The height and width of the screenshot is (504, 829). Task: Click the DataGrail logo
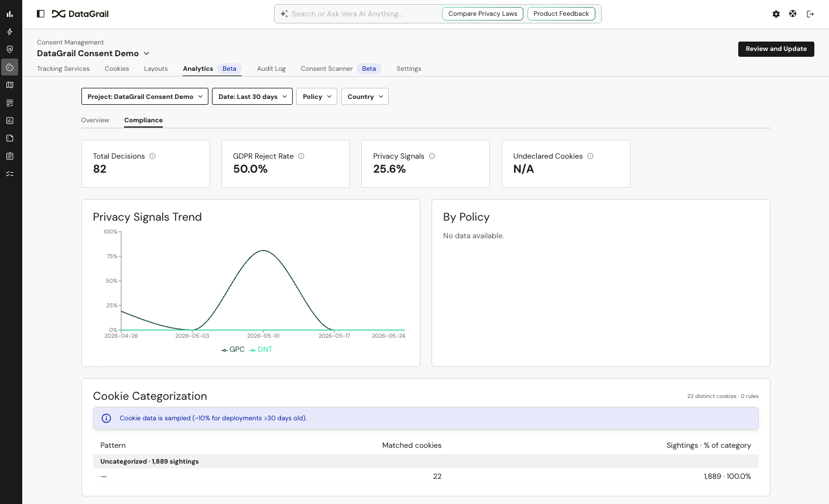click(x=80, y=13)
